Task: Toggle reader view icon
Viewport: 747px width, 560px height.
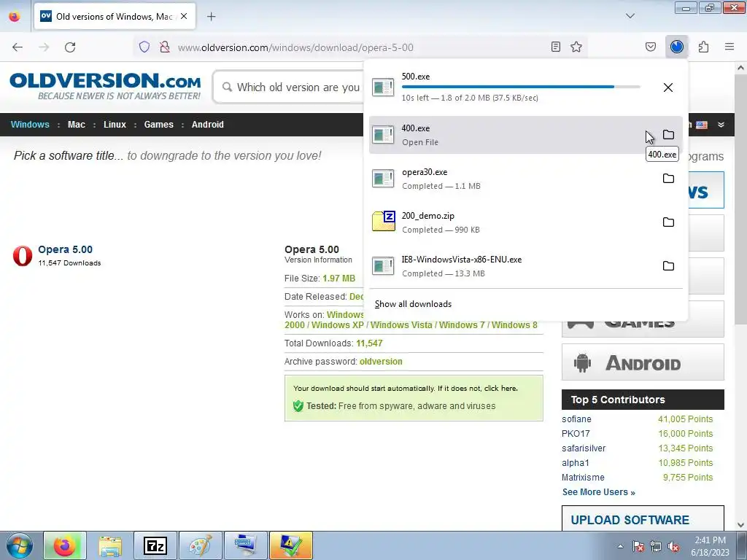Action: pos(555,47)
